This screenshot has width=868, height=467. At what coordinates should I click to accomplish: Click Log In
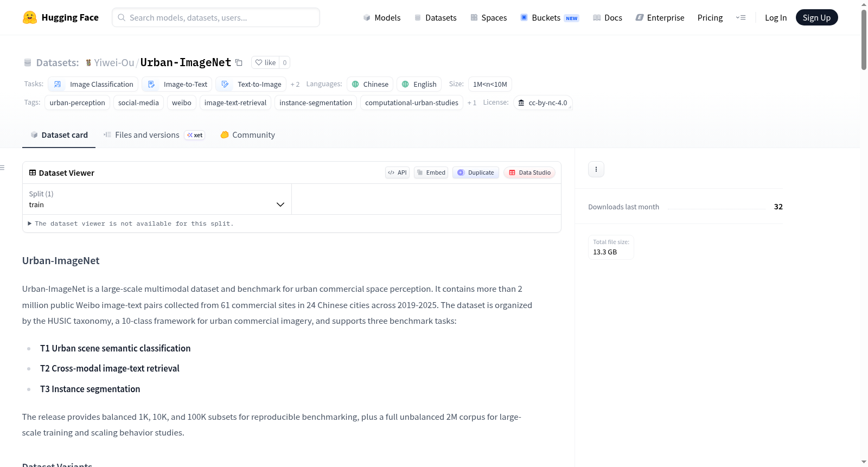point(776,17)
